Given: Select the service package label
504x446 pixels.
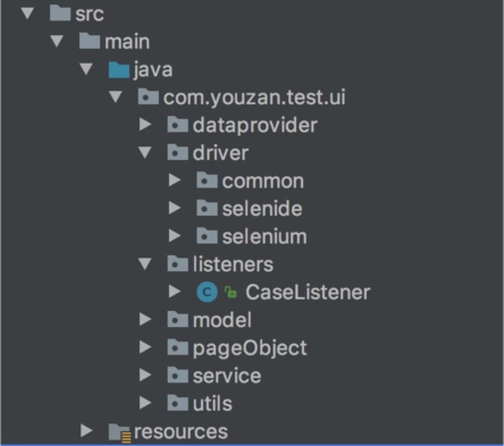Looking at the screenshot, I should [x=226, y=376].
